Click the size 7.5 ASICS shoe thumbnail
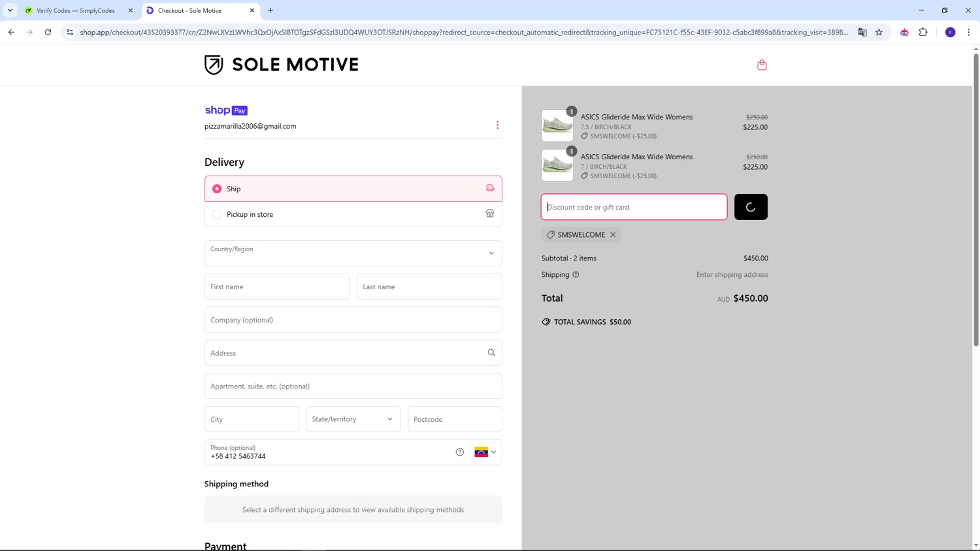Viewport: 980px width, 551px height. point(557,125)
